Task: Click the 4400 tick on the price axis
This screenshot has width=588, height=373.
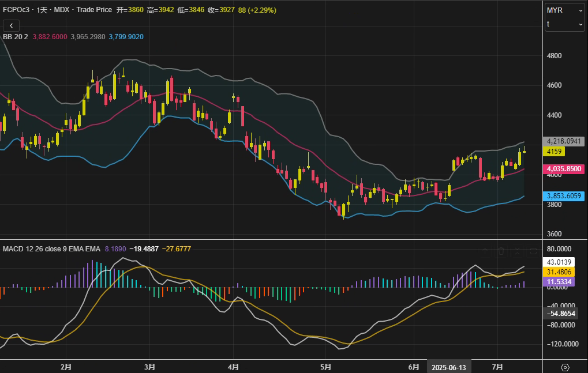Action: 555,115
